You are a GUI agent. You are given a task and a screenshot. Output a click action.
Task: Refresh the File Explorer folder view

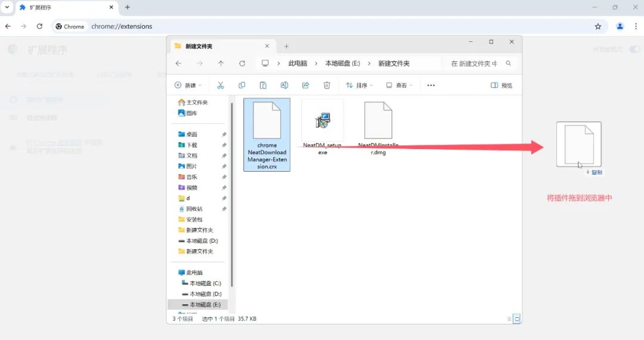(242, 63)
